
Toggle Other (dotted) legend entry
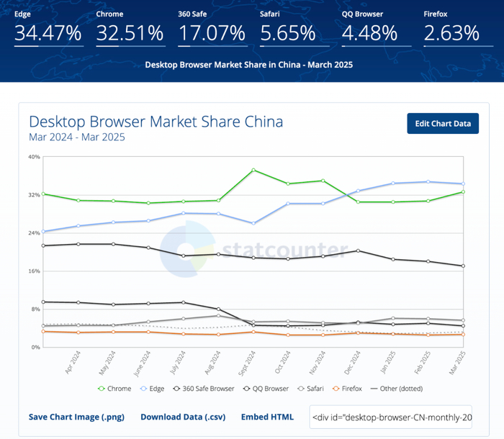pos(397,389)
